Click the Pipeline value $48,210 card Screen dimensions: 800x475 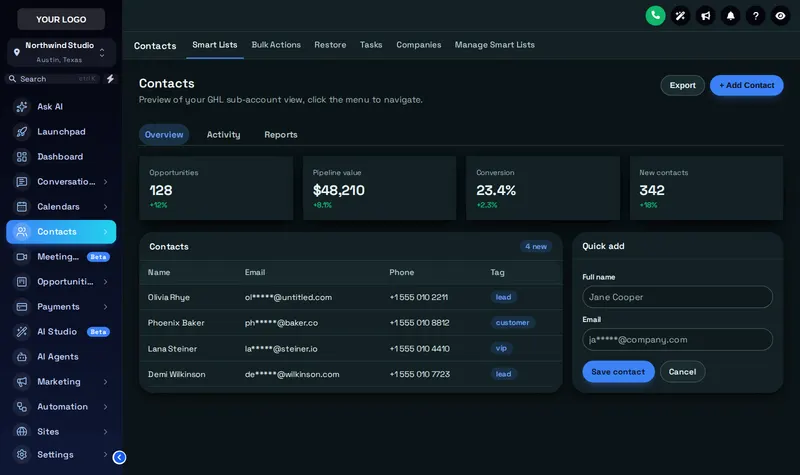click(379, 188)
